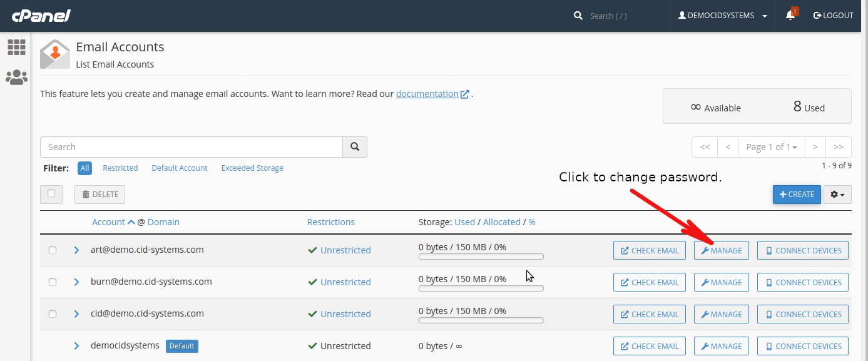The width and height of the screenshot is (868, 361).
Task: Connect devices for burn@demo.cid-systems.com
Action: coord(803,282)
